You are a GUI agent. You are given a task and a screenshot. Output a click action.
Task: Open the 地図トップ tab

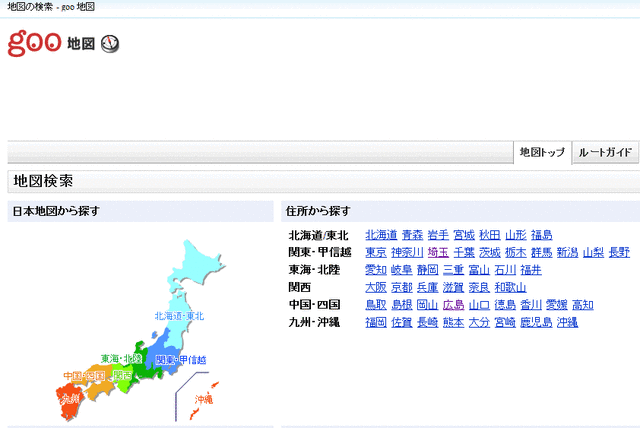point(542,153)
